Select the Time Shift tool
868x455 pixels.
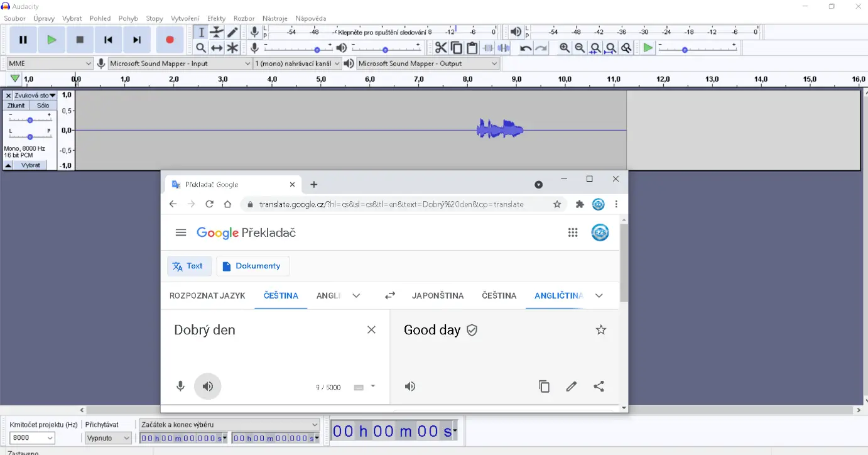pos(217,48)
